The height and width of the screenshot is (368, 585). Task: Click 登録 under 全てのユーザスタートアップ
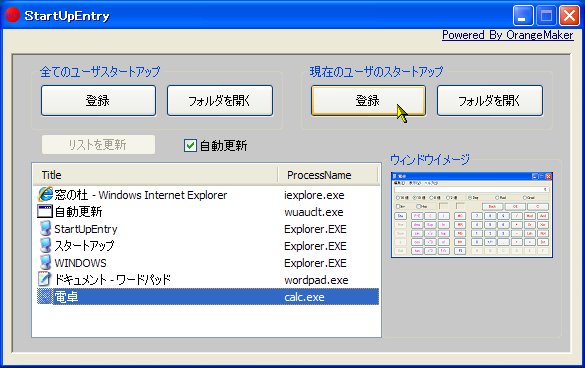(98, 100)
